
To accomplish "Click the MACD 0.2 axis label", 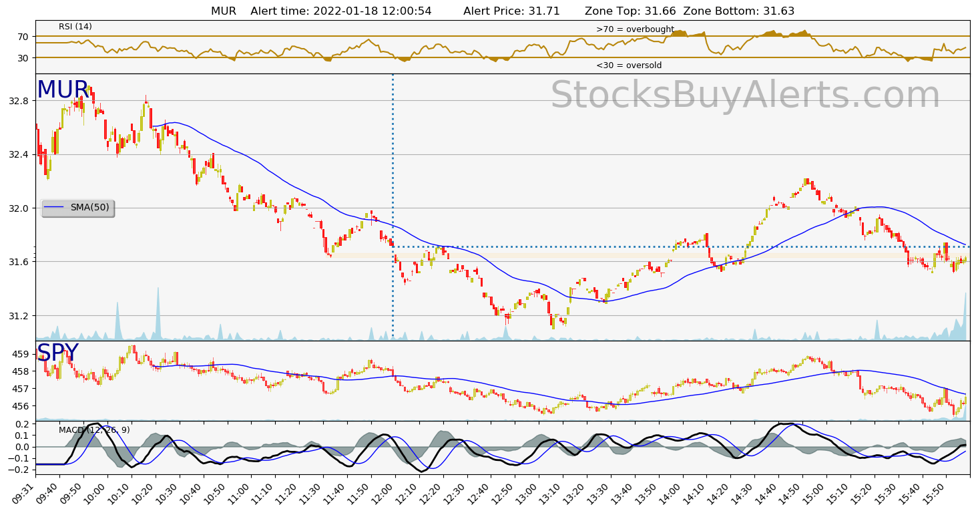I will (x=22, y=424).
